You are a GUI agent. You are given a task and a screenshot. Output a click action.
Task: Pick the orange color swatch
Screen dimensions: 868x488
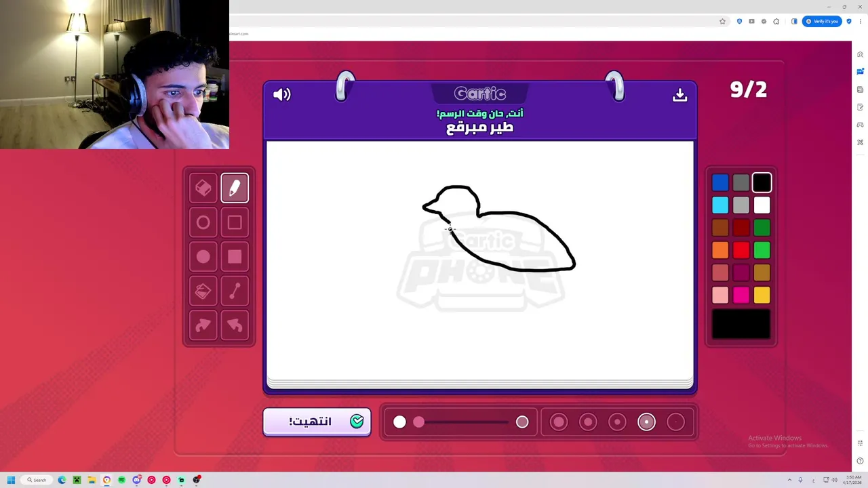720,250
